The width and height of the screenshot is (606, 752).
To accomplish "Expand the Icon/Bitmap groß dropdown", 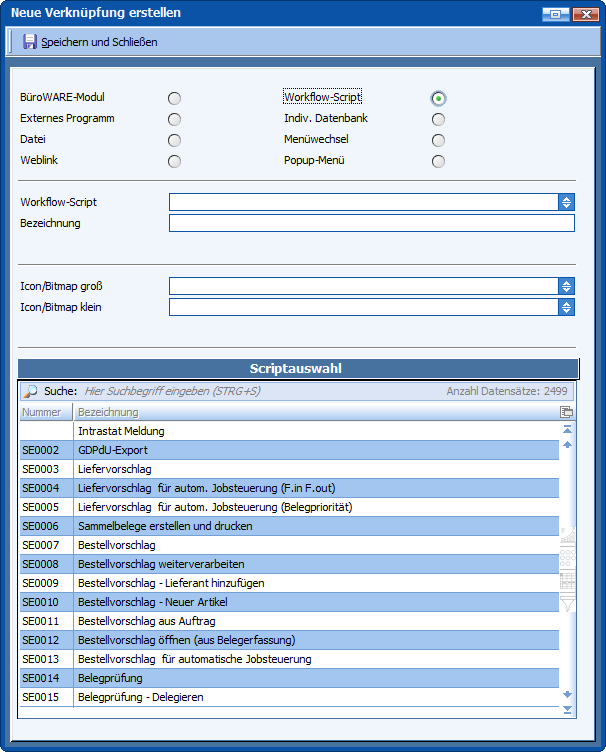I will (x=566, y=286).
